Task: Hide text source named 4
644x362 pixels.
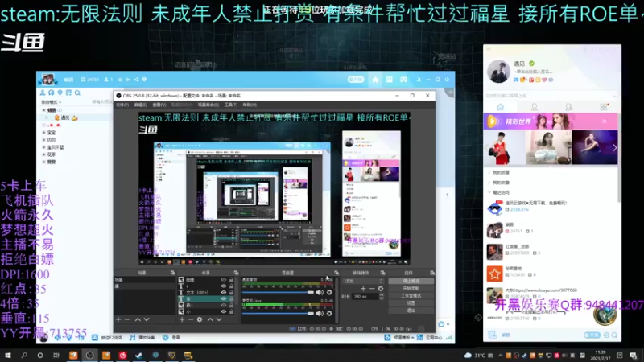Action: tap(224, 286)
